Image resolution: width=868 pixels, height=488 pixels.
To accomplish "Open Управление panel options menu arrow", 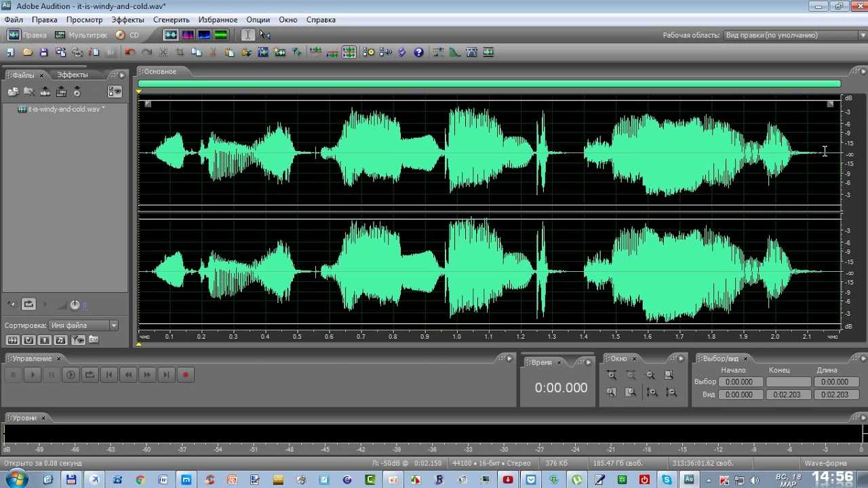I will (510, 359).
